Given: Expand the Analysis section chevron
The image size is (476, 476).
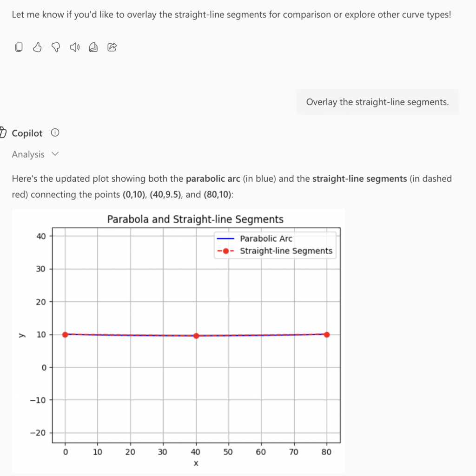Looking at the screenshot, I should point(55,154).
